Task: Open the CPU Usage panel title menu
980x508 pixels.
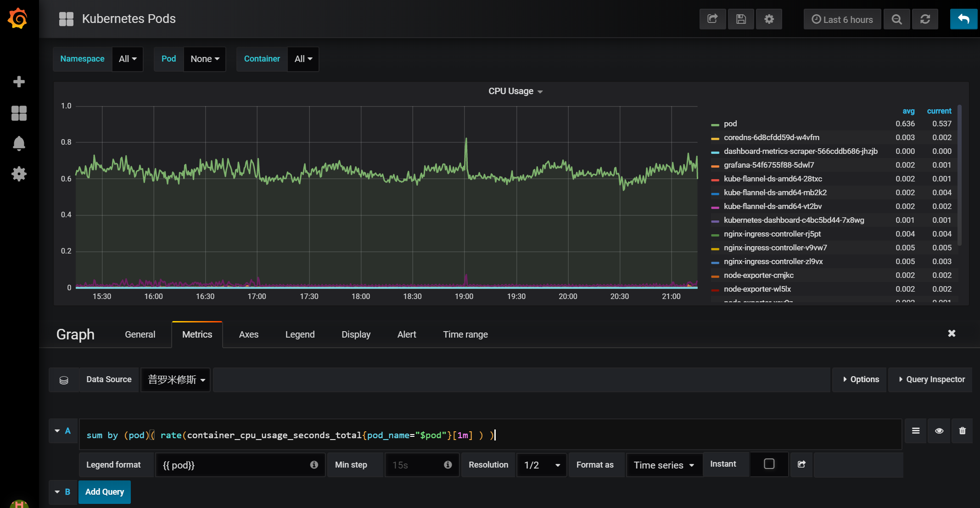Action: [x=515, y=91]
